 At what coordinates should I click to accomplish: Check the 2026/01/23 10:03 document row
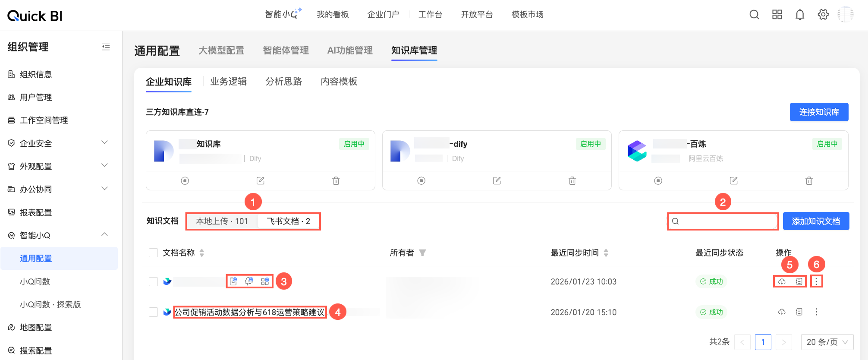point(153,281)
